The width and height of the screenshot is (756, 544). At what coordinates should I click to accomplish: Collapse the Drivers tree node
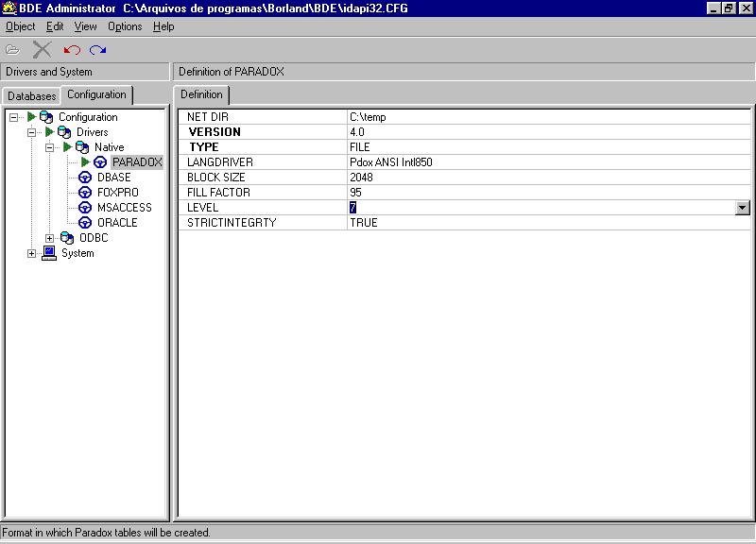[x=31, y=132]
